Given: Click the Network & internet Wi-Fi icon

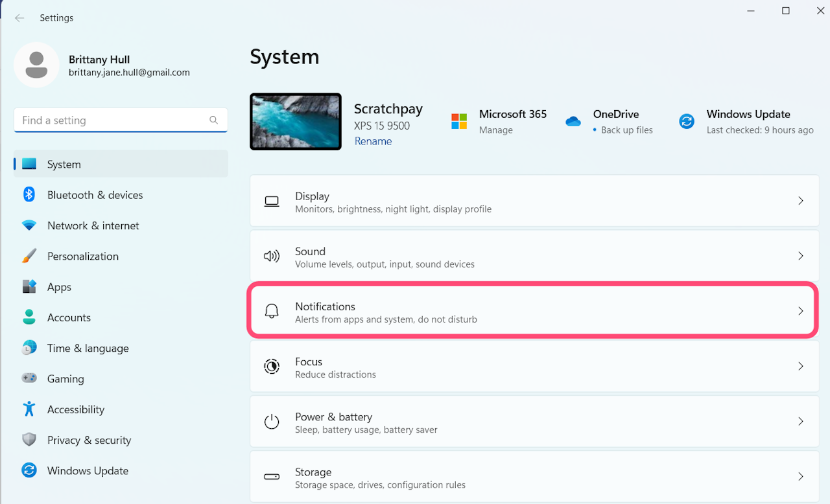Looking at the screenshot, I should coord(29,225).
